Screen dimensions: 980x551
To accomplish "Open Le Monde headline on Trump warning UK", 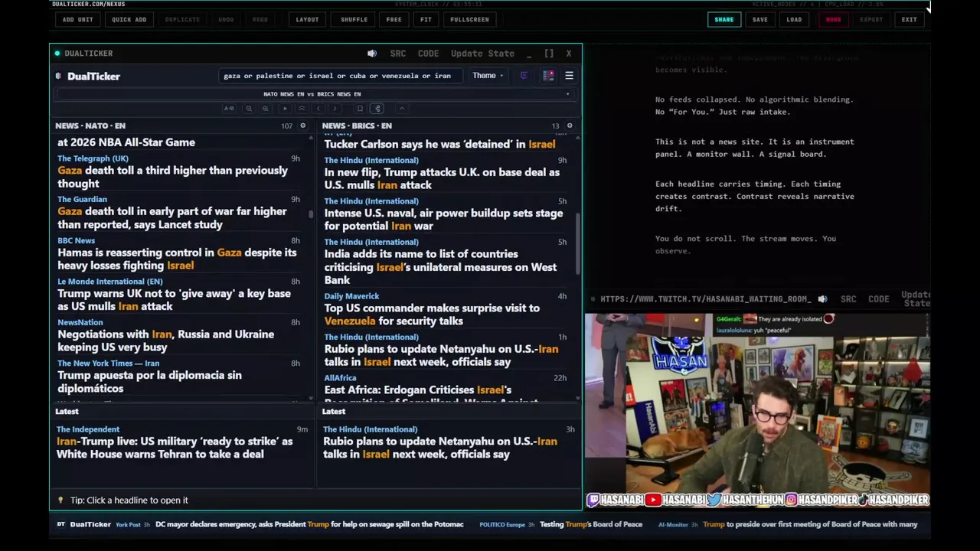I will click(174, 300).
